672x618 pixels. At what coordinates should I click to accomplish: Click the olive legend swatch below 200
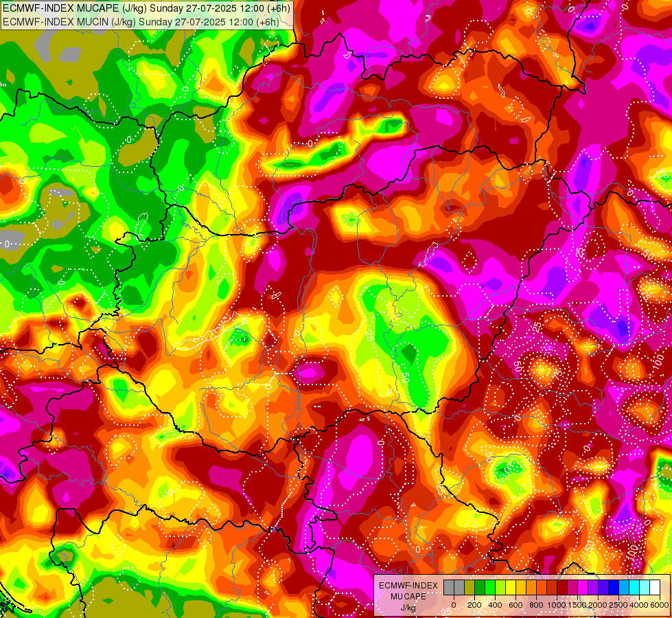coord(470,588)
